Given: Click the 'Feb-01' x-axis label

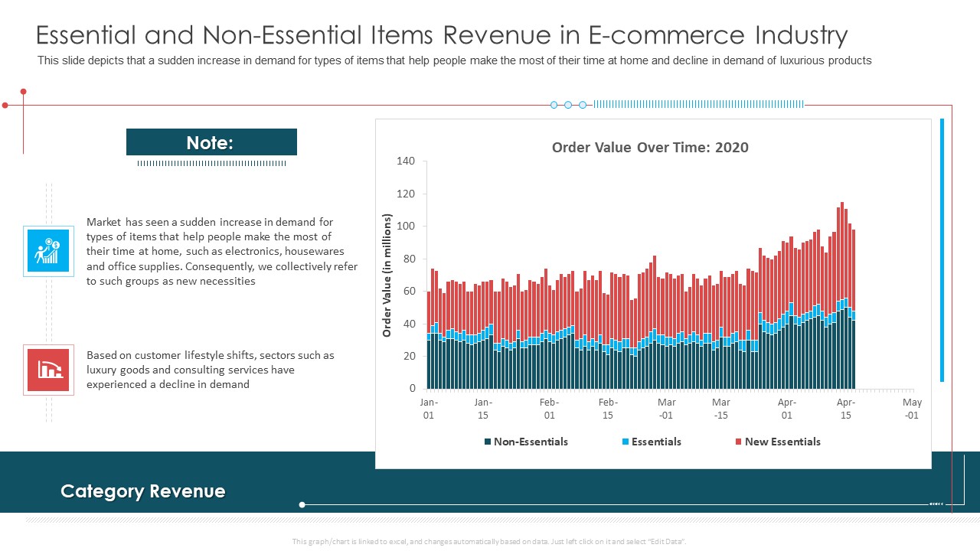Looking at the screenshot, I should coord(549,409).
